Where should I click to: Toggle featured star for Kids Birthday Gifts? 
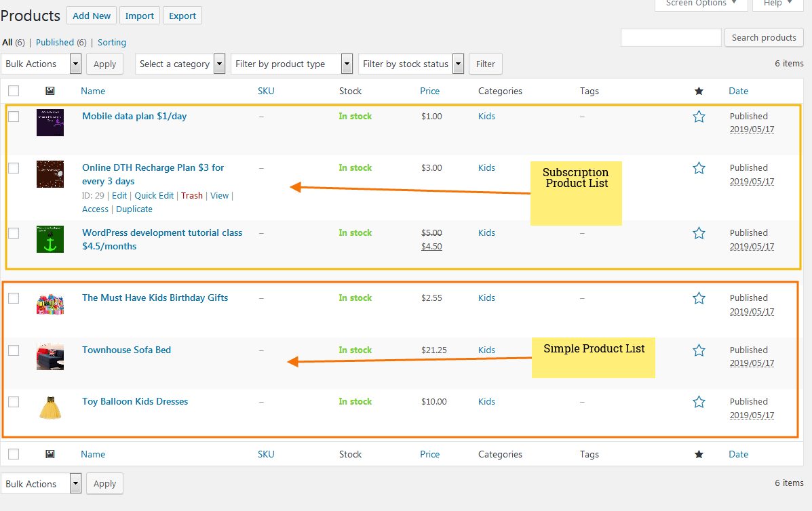pos(699,298)
